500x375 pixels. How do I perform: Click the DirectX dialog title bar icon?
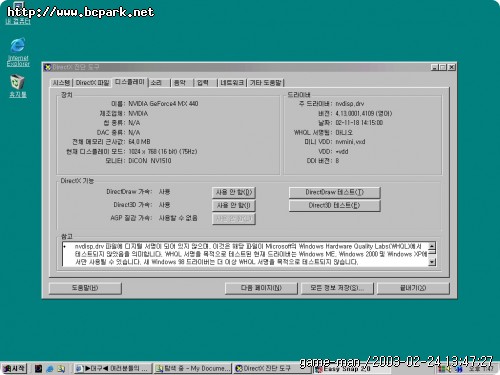tap(48, 67)
